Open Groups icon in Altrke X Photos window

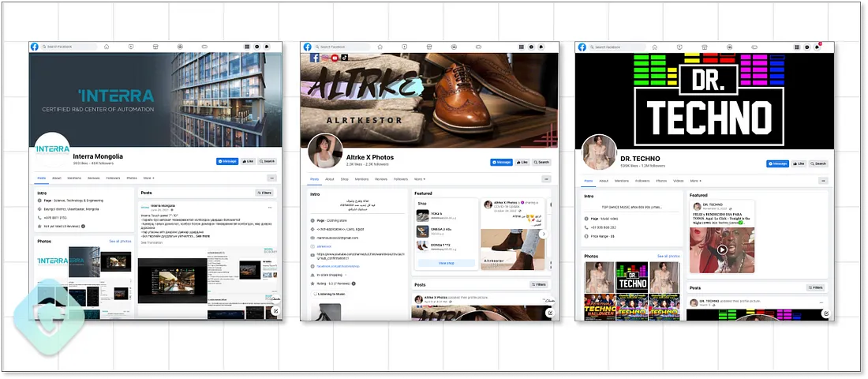(454, 47)
